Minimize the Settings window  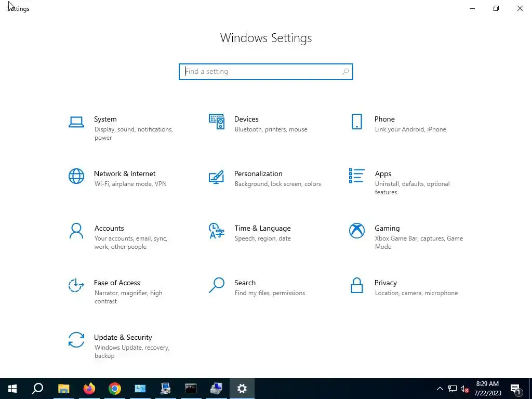[472, 8]
